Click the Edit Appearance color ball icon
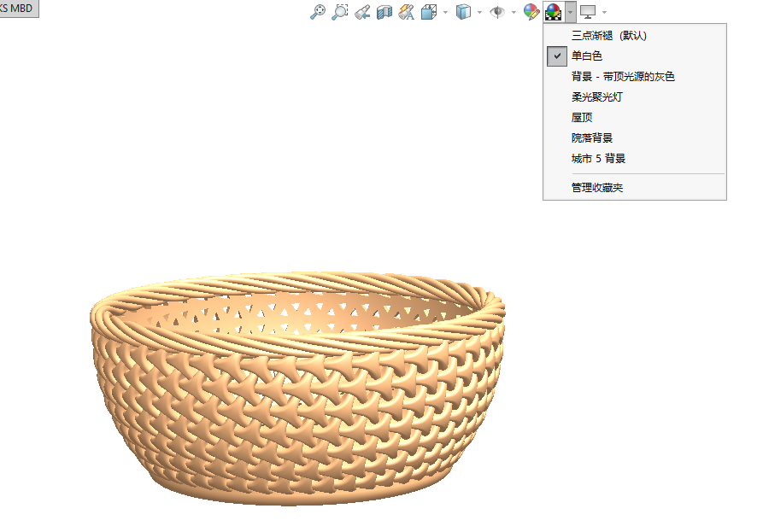Image resolution: width=763 pixels, height=532 pixels. point(531,12)
